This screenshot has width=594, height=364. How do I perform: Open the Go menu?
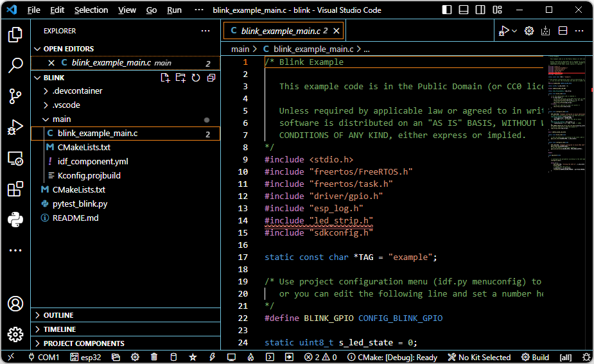[x=152, y=10]
